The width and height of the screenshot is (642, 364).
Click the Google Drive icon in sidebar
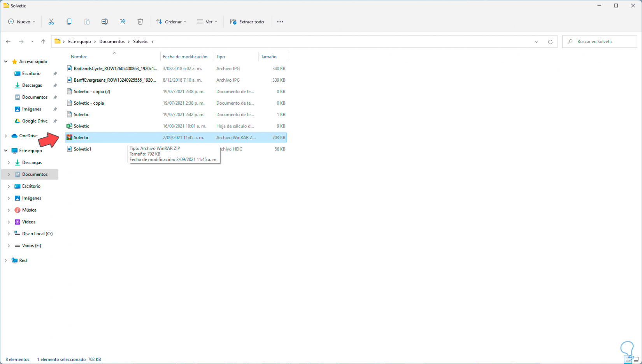tap(17, 121)
